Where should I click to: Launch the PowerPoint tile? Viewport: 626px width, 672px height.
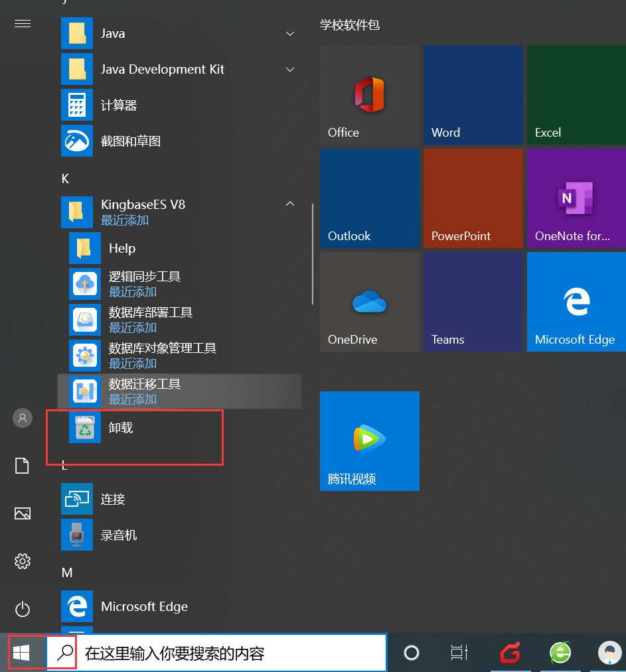(x=473, y=198)
